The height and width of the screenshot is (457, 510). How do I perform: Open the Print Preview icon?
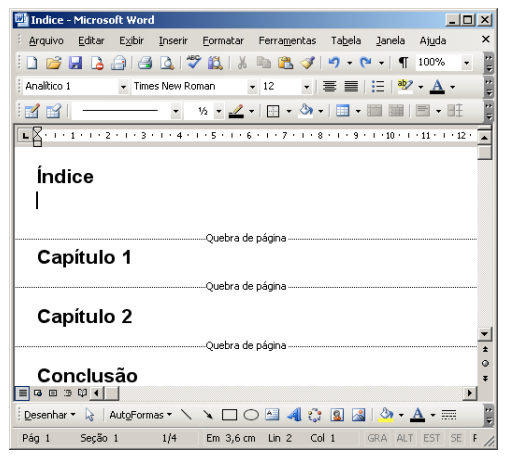point(167,62)
